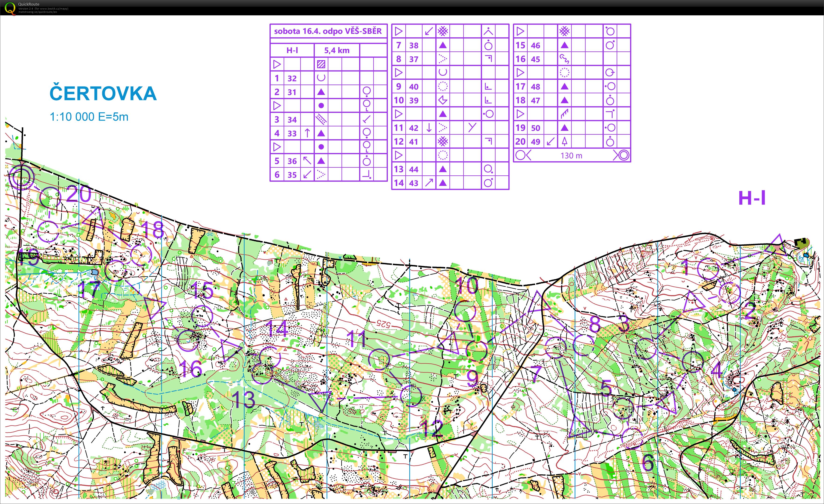Open the matstroeng.se/quickroute/en link

(x=37, y=12)
